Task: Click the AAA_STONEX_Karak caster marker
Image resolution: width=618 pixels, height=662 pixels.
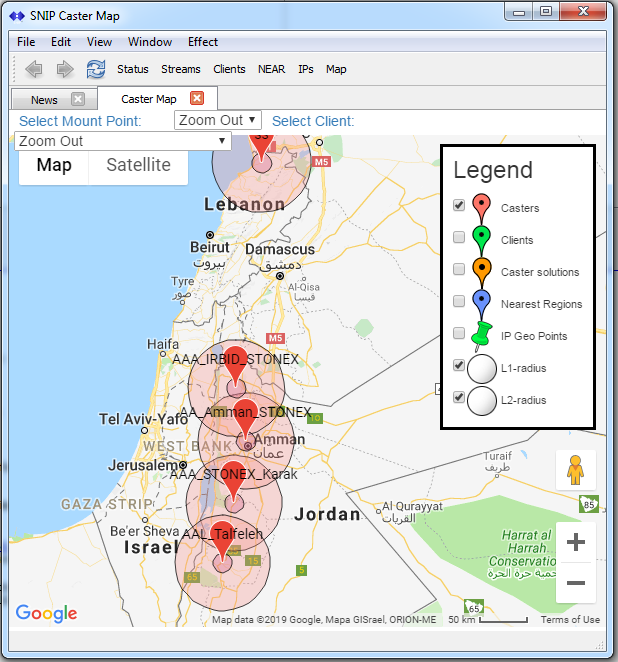Action: (x=233, y=480)
